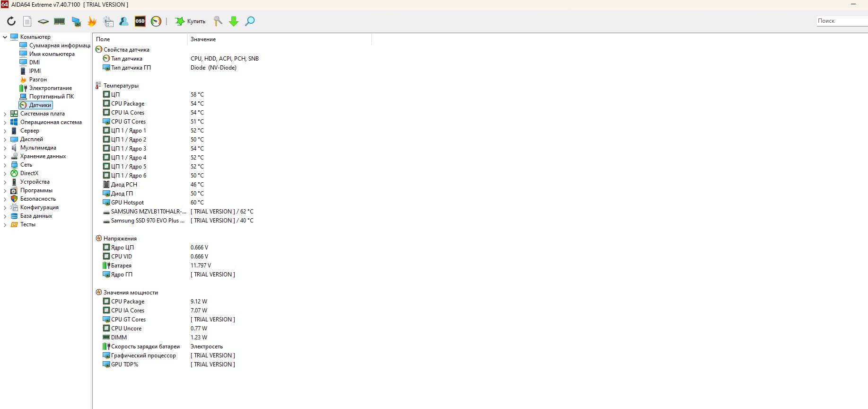Select SAMSUNG MZVLB1T0HALR drive row
Image resolution: width=868 pixels, height=409 pixels.
149,212
